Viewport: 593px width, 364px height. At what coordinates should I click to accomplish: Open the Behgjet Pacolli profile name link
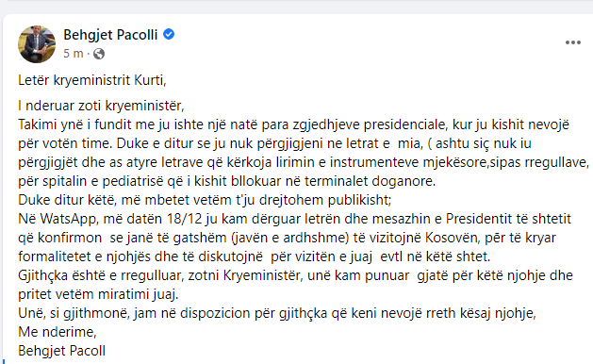pos(110,35)
